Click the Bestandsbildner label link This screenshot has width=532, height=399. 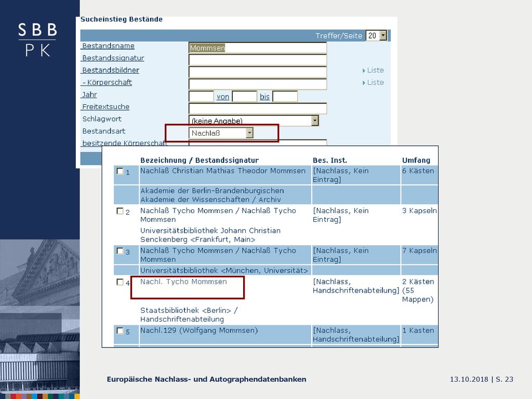(111, 70)
